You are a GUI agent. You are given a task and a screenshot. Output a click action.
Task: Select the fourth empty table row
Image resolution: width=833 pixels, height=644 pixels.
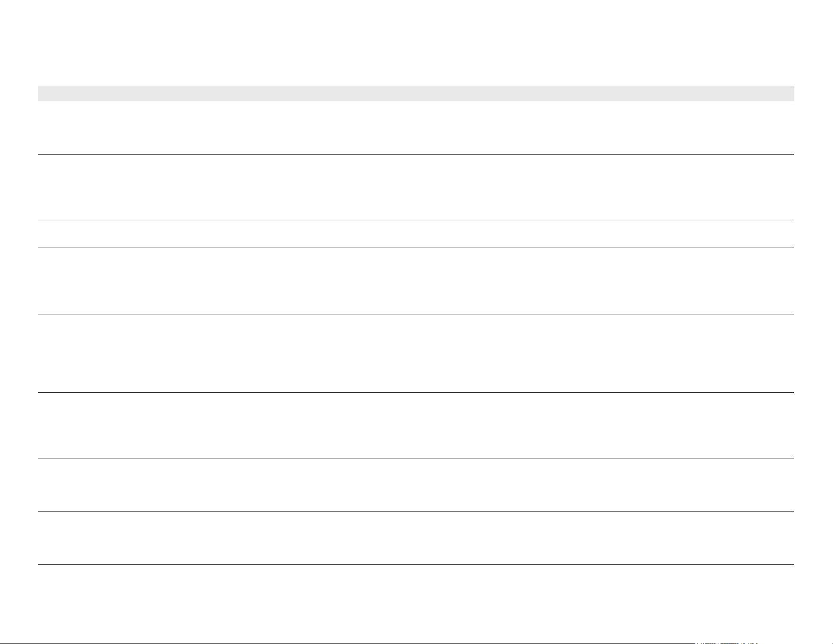pos(416,281)
